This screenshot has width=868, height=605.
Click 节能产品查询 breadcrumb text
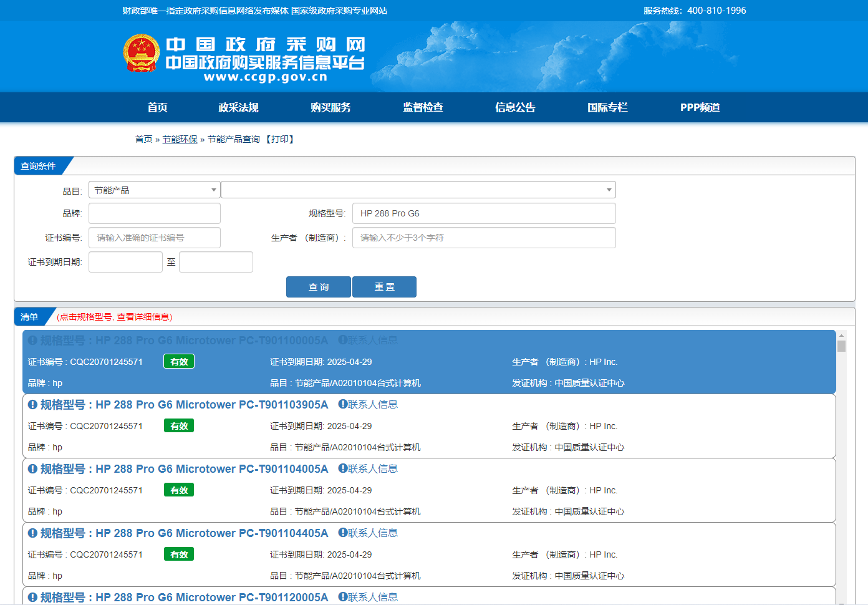[x=233, y=139]
